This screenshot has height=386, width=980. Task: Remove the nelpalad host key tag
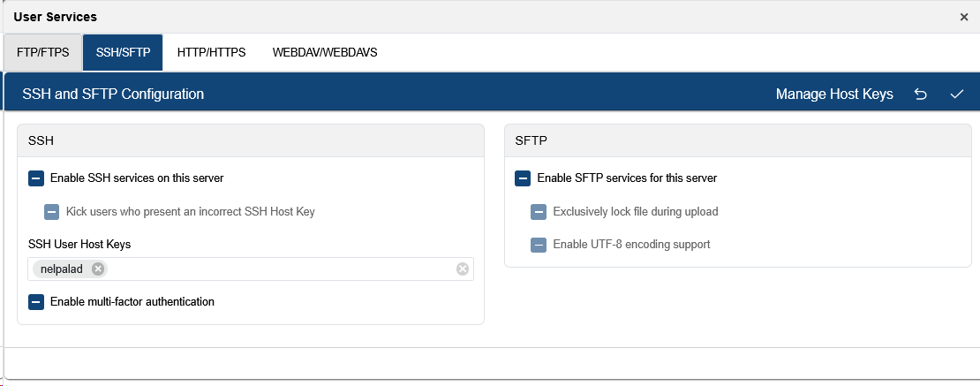98,269
